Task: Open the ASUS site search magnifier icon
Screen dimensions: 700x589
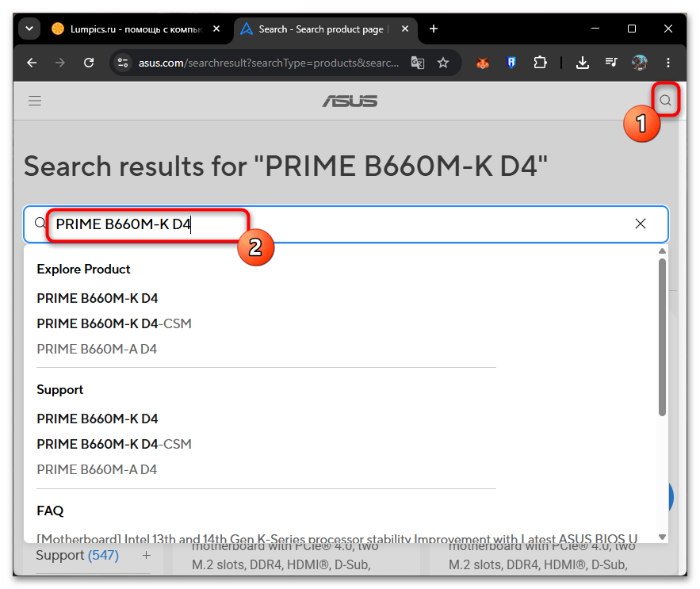Action: pos(665,100)
